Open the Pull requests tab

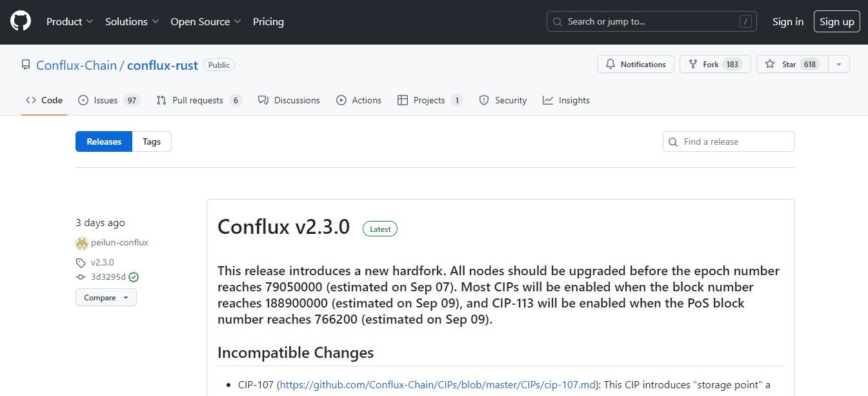(x=199, y=100)
